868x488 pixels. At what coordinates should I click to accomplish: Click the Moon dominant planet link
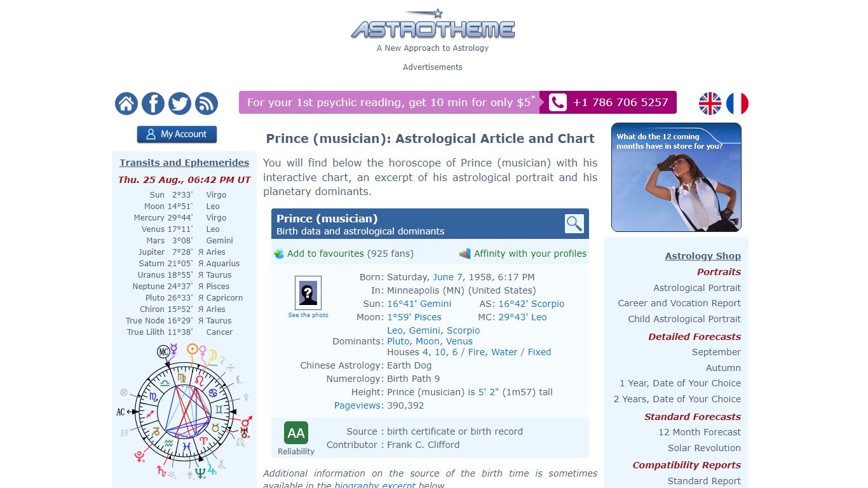click(428, 341)
